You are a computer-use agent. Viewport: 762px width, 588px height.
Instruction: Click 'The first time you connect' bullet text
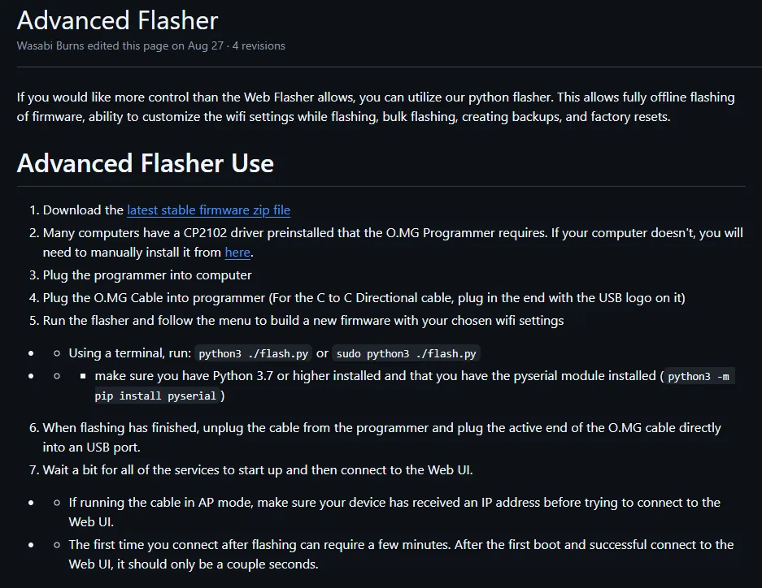click(401, 554)
